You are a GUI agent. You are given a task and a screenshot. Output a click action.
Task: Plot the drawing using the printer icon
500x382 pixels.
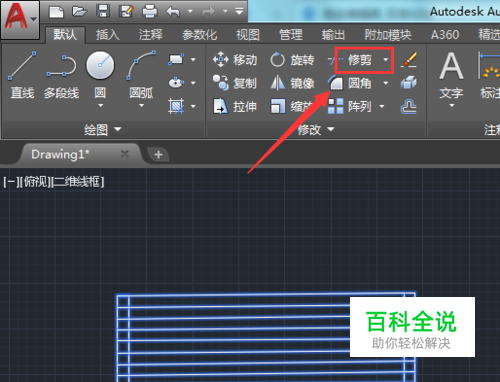[x=150, y=12]
